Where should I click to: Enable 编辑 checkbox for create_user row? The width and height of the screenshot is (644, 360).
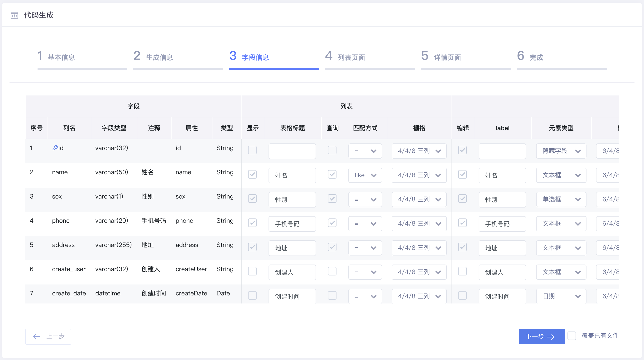pyautogui.click(x=462, y=271)
